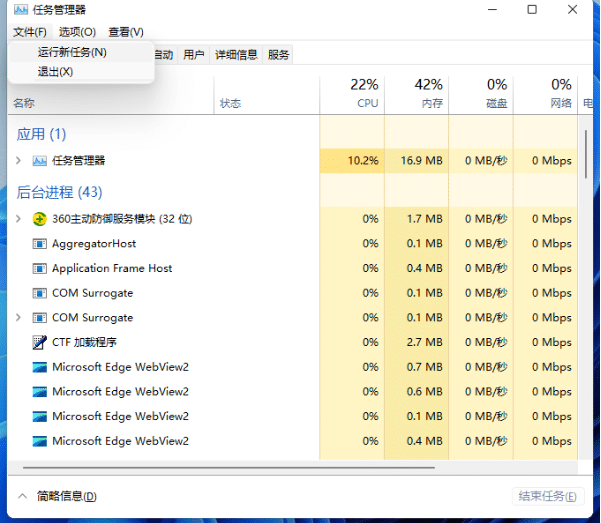This screenshot has height=523, width=601.
Task: Click the 16.9 MB memory cell
Action: pyautogui.click(x=417, y=161)
